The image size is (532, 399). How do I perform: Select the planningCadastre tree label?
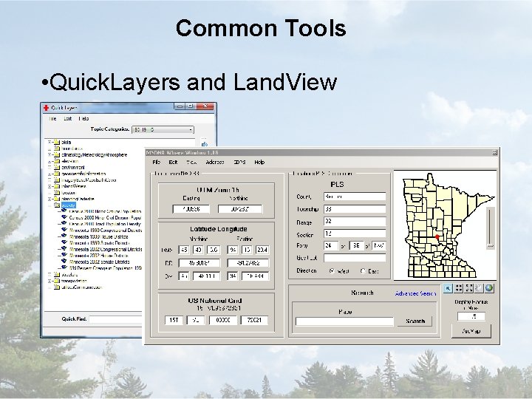78,199
